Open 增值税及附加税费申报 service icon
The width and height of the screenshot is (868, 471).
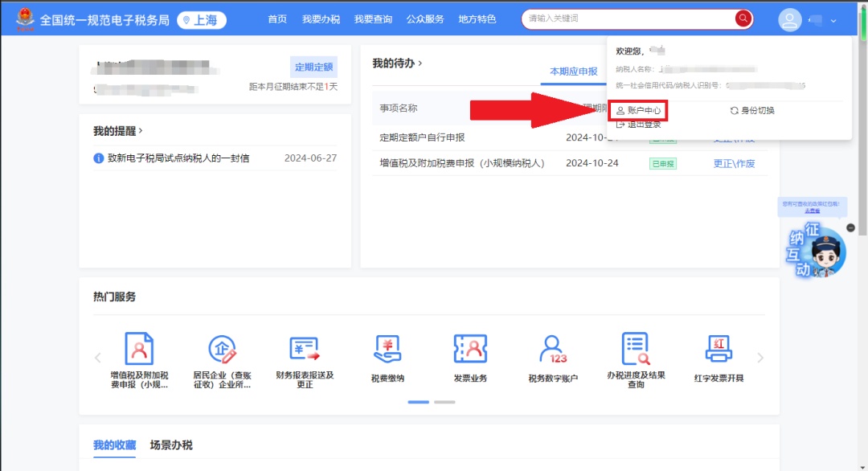[139, 349]
